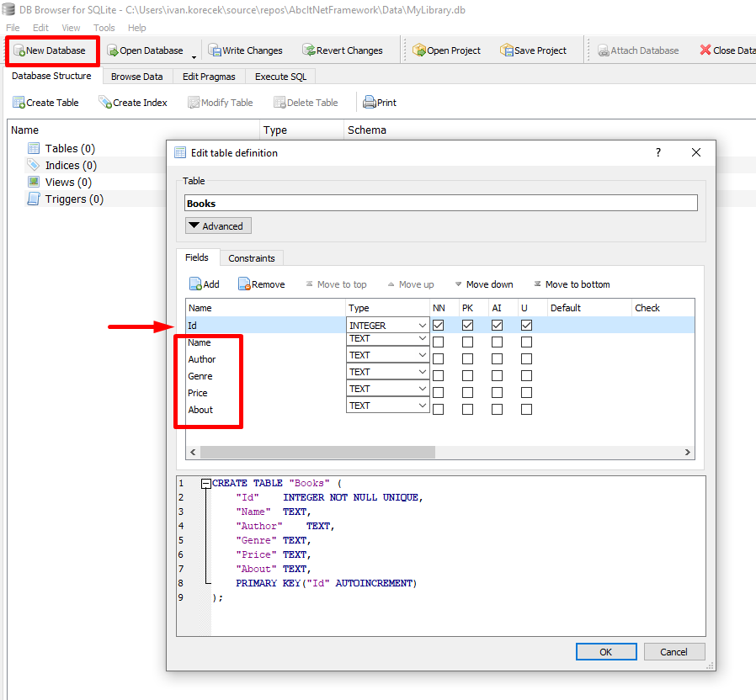Image resolution: width=756 pixels, height=700 pixels.
Task: Expand the Advanced table options
Action: tap(218, 226)
